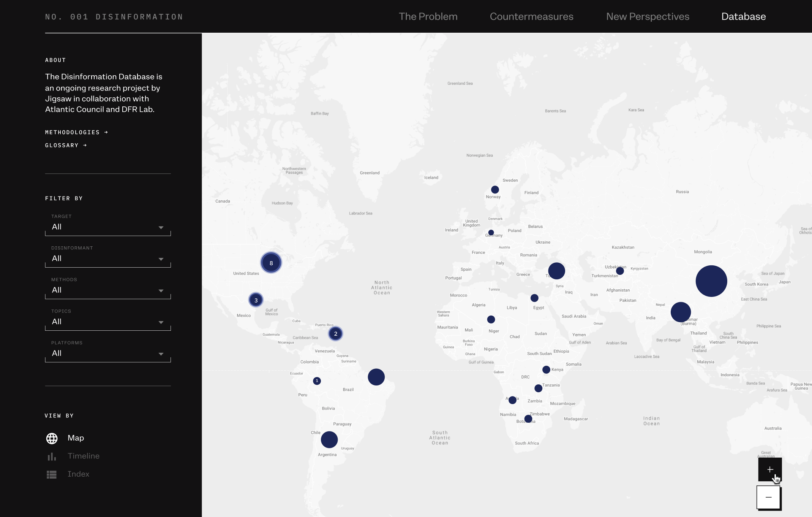Open the Disinformant filter dropdown
This screenshot has height=517, width=812.
click(x=108, y=258)
